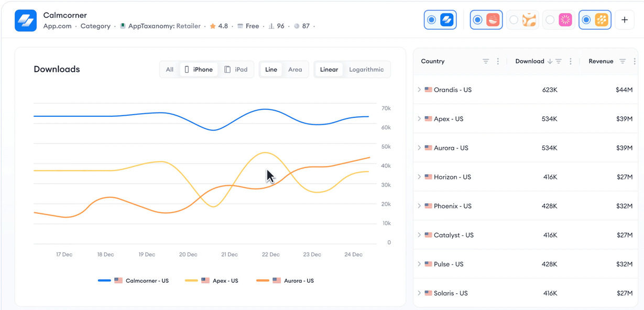This screenshot has width=644, height=310.
Task: Click the 623K download value for Orandis
Action: (550, 90)
